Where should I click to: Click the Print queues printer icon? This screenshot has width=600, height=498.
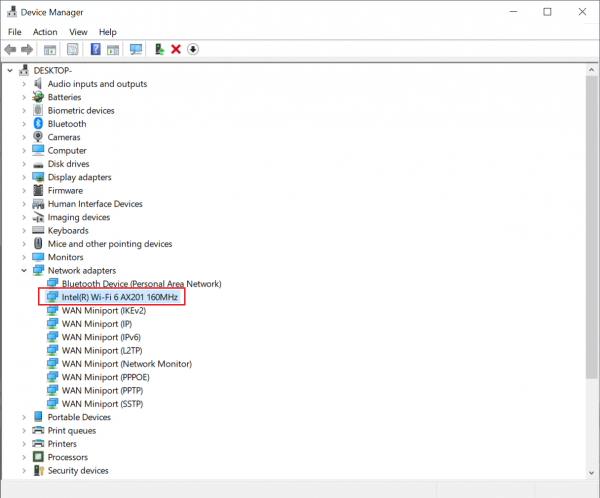coord(38,430)
